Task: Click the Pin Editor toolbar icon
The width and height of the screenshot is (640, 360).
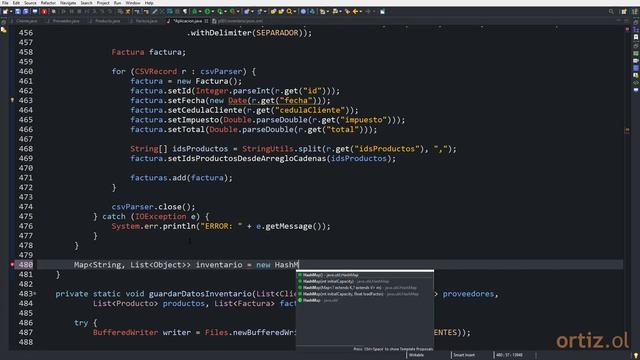Action: point(382,11)
